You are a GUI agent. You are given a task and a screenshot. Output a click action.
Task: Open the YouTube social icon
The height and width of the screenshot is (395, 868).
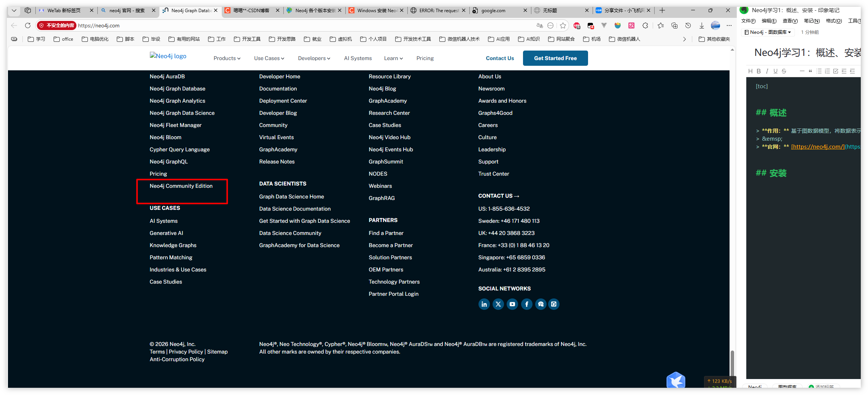[x=512, y=304]
